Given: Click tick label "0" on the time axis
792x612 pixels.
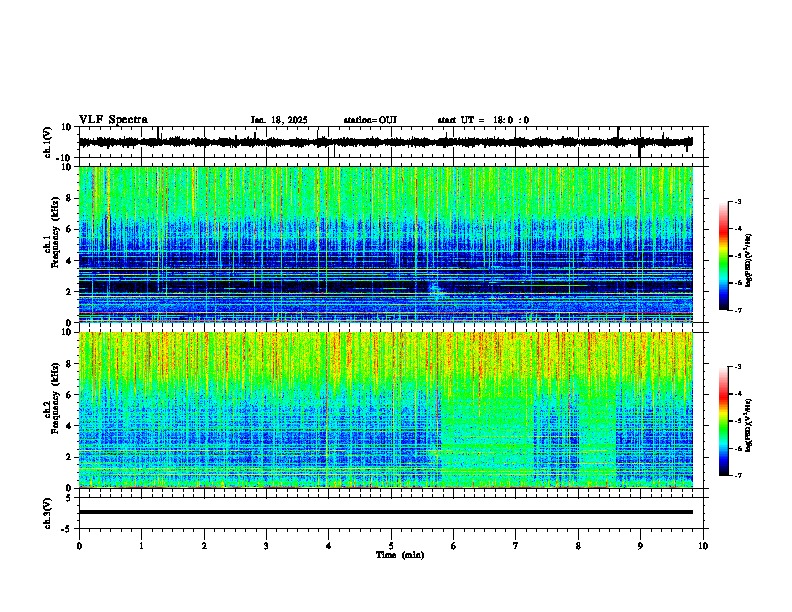Looking at the screenshot, I should coord(79,546).
